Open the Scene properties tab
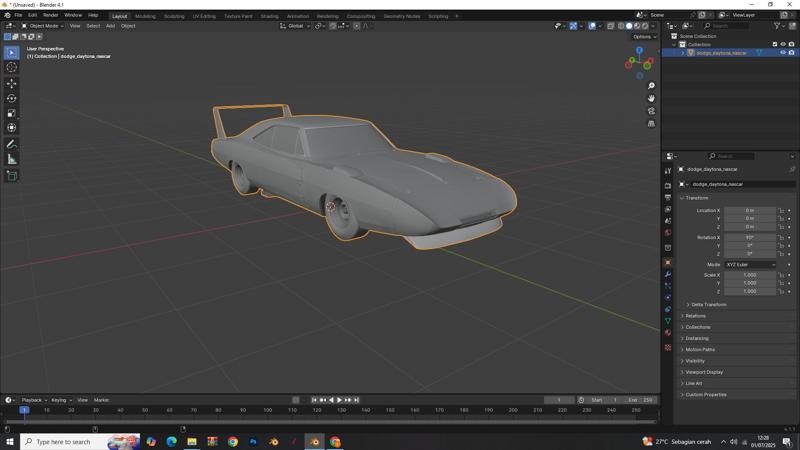Viewport: 800px width, 450px height. (x=668, y=221)
